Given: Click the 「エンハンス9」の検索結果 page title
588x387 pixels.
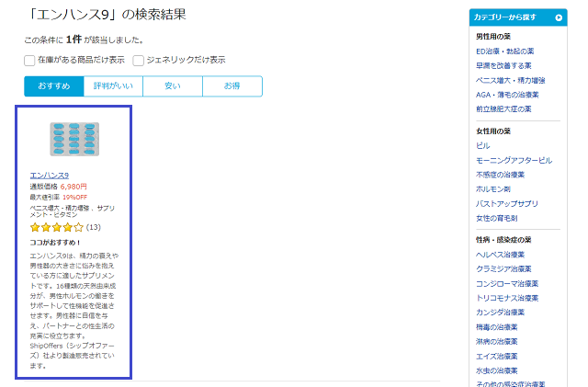Looking at the screenshot, I should [107, 15].
